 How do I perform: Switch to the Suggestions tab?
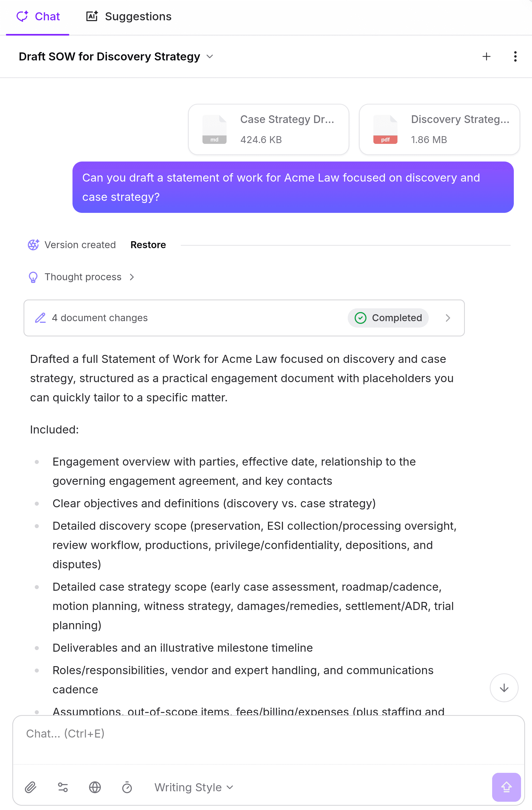click(x=129, y=16)
